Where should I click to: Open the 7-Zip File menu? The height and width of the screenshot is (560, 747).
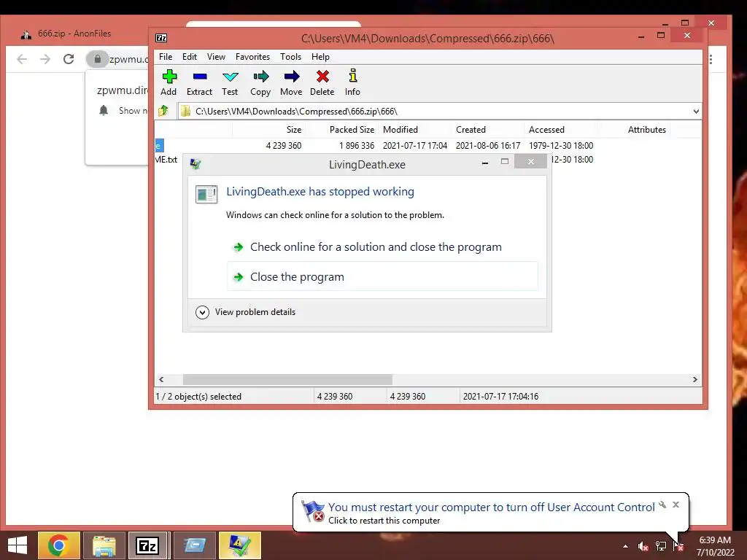click(x=166, y=57)
